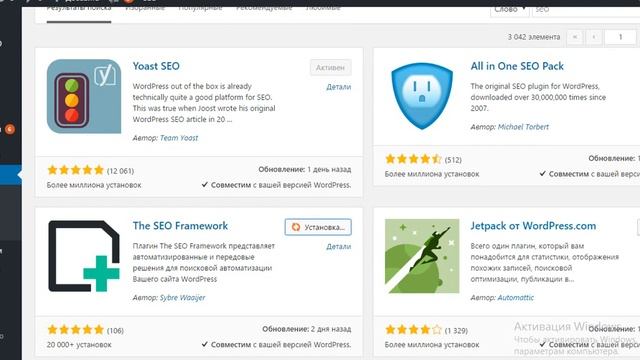Click 'Более миллиона установок' under All in One SEO
Image resolution: width=640 pixels, height=360 pixels.
click(x=432, y=174)
